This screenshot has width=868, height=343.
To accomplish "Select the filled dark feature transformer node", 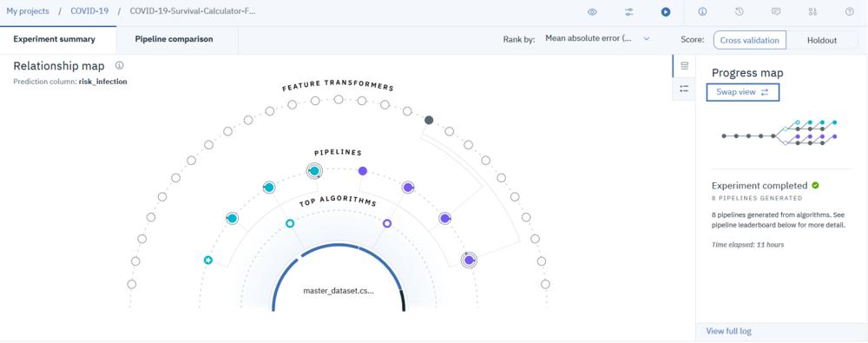I will (x=429, y=120).
